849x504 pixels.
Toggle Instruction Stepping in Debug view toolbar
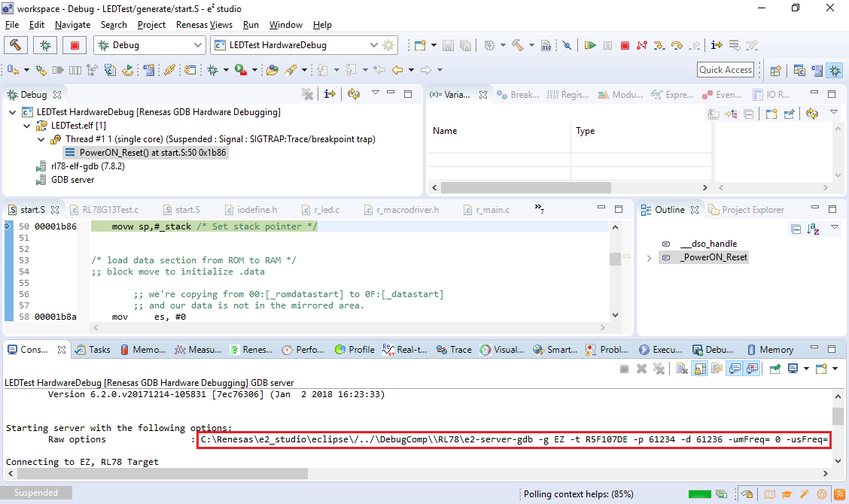click(x=330, y=94)
